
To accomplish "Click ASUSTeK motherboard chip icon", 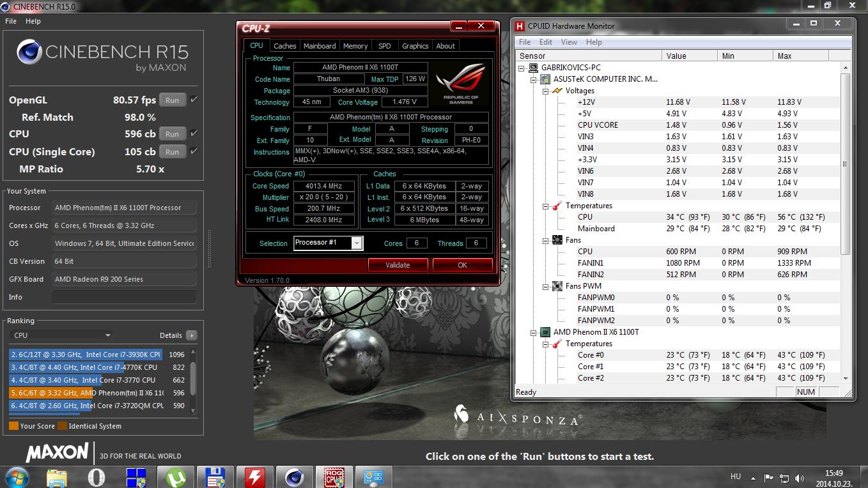I will [545, 79].
